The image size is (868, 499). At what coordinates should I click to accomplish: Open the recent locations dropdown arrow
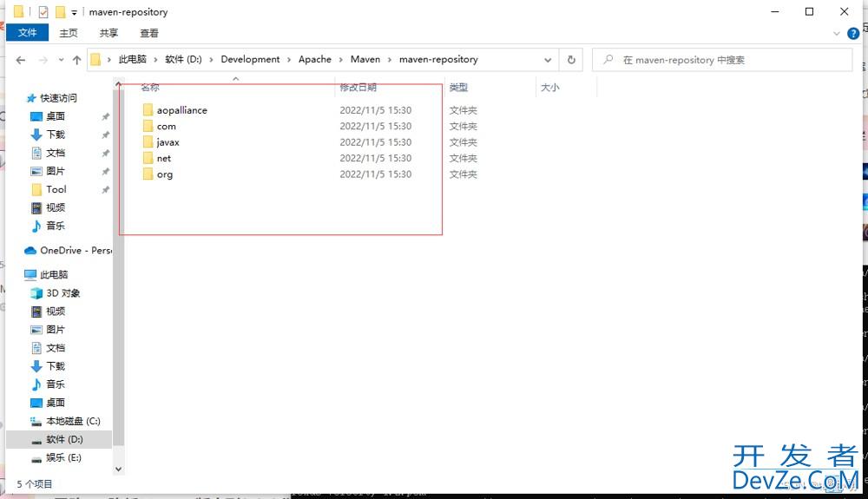61,60
